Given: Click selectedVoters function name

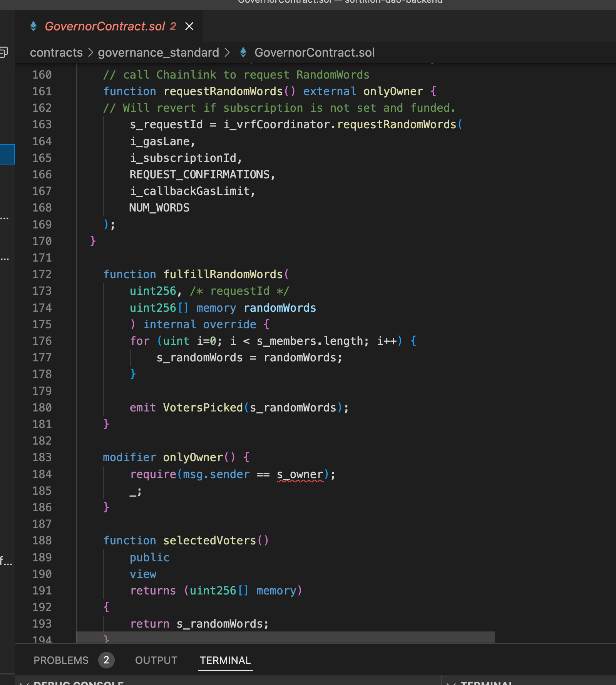Looking at the screenshot, I should (210, 541).
